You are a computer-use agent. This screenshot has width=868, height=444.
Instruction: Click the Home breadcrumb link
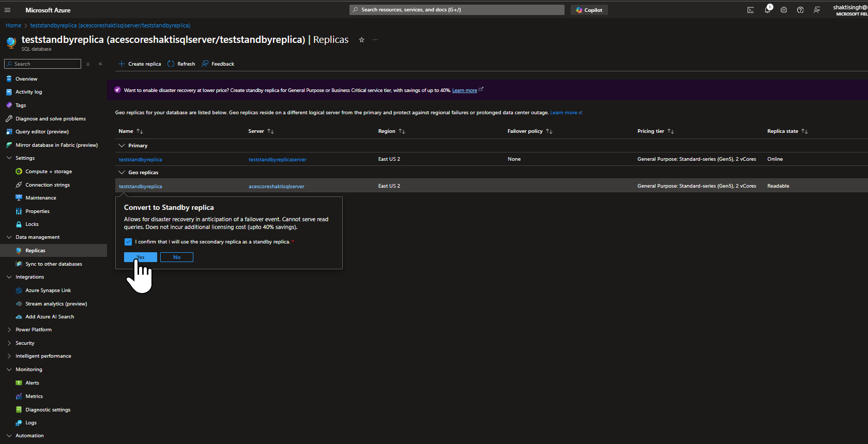click(13, 25)
